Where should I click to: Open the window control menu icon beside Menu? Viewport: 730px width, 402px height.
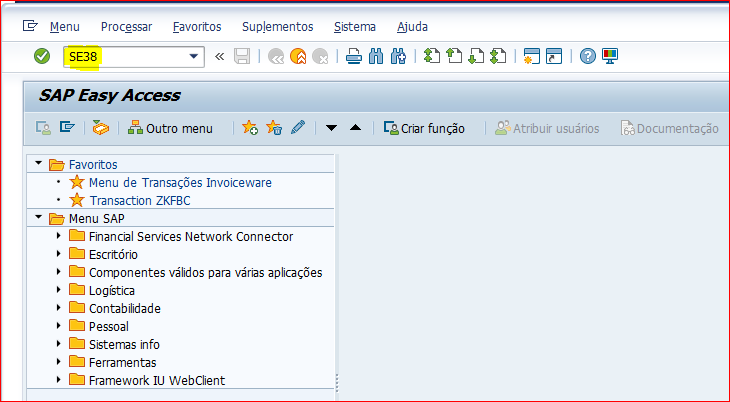(30, 26)
